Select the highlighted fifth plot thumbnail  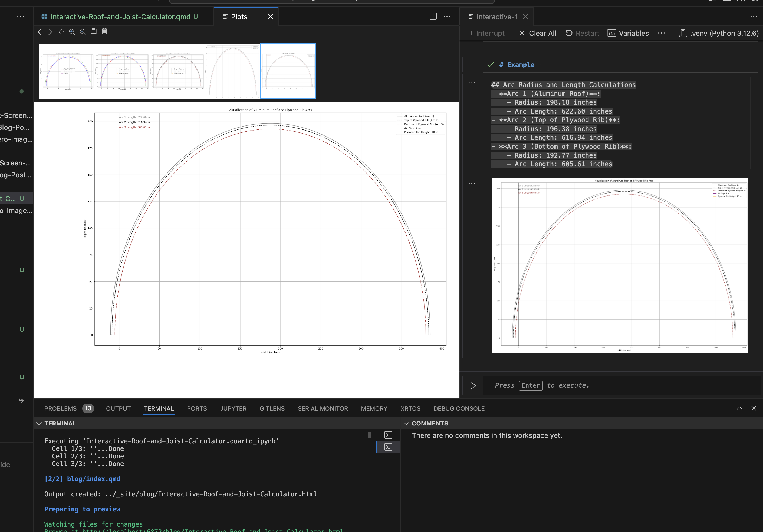[x=288, y=71]
